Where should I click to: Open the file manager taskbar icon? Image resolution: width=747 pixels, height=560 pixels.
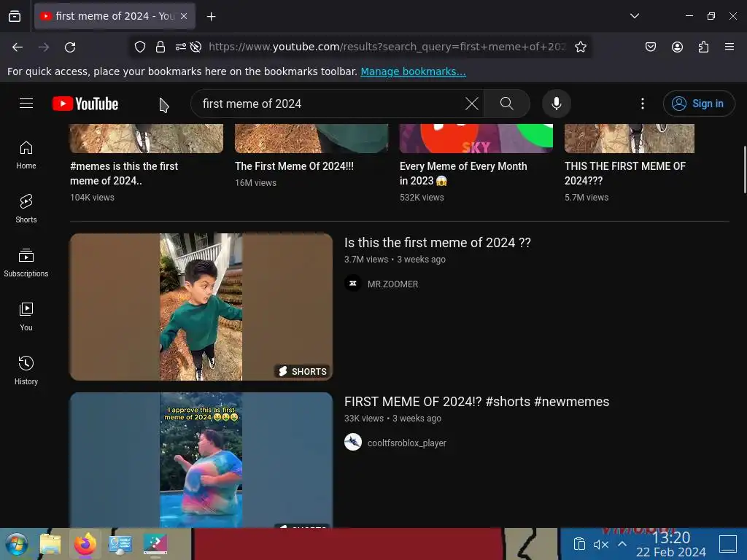(50, 544)
